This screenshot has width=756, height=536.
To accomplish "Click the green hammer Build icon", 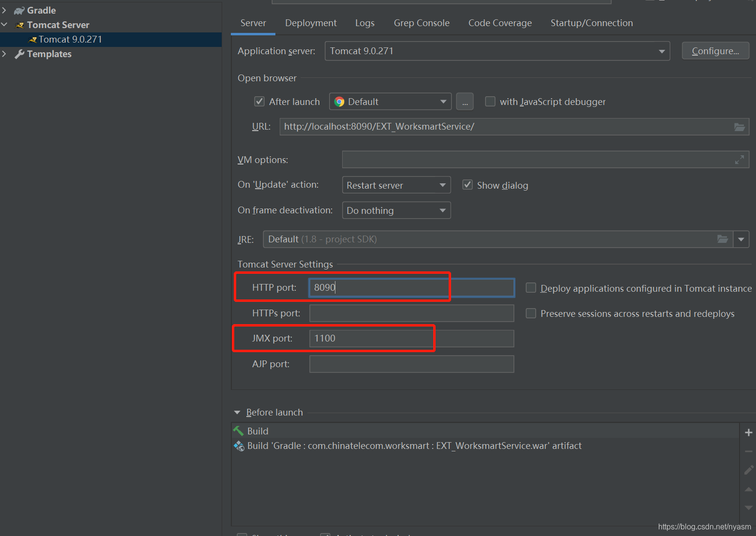I will (x=238, y=431).
